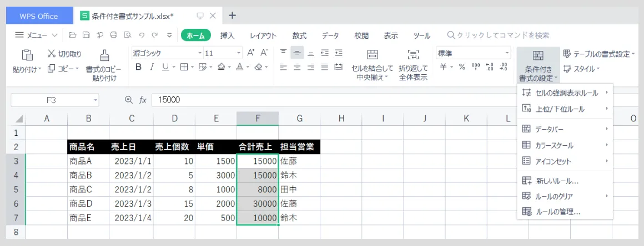The height and width of the screenshot is (246, 644).
Task: Apply comma thousands separator format
Action: click(x=476, y=67)
